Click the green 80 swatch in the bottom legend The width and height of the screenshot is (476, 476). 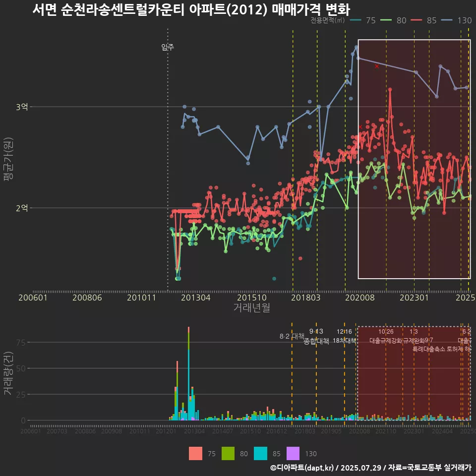228,454
